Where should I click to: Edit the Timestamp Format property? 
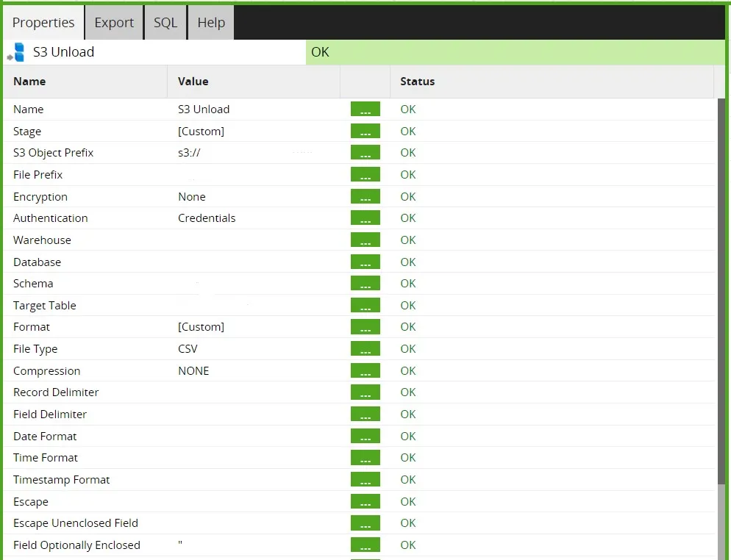[365, 479]
